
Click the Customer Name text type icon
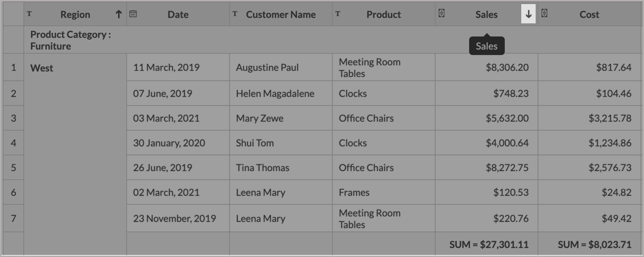click(235, 14)
